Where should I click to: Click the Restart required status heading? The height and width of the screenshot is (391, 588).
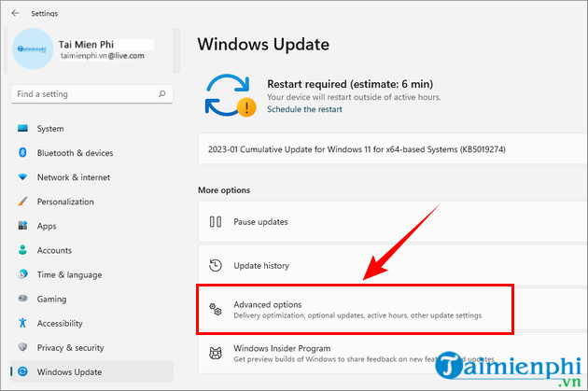(x=350, y=84)
